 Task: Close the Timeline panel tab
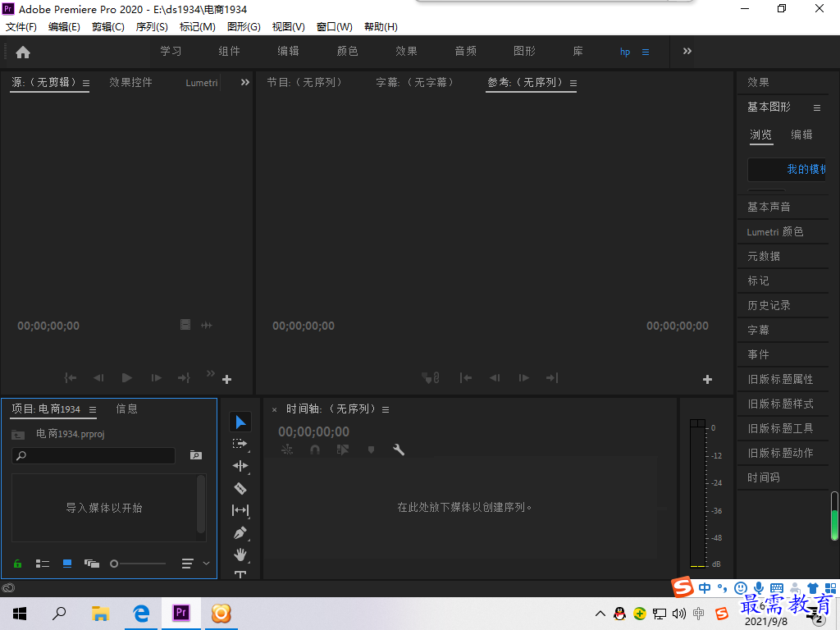pyautogui.click(x=274, y=410)
